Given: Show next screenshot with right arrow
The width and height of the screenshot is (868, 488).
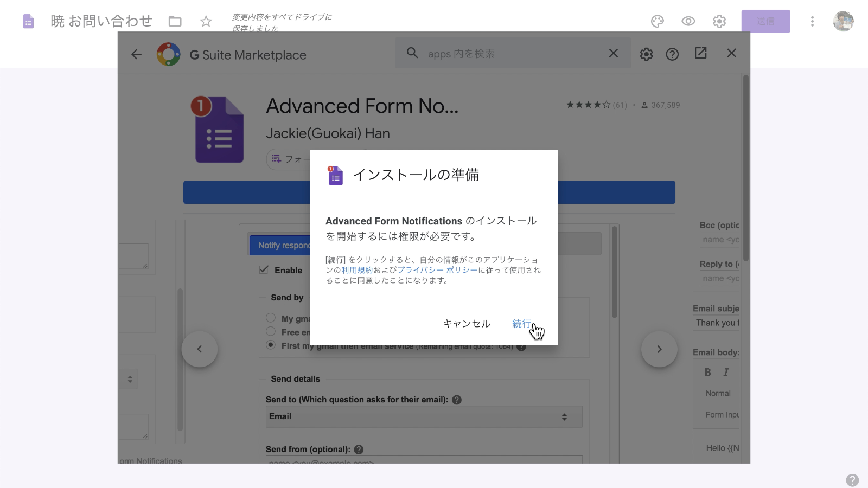Looking at the screenshot, I should click(659, 349).
